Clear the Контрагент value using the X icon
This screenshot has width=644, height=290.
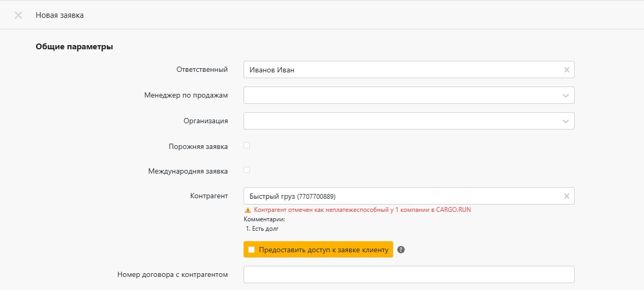click(x=566, y=196)
